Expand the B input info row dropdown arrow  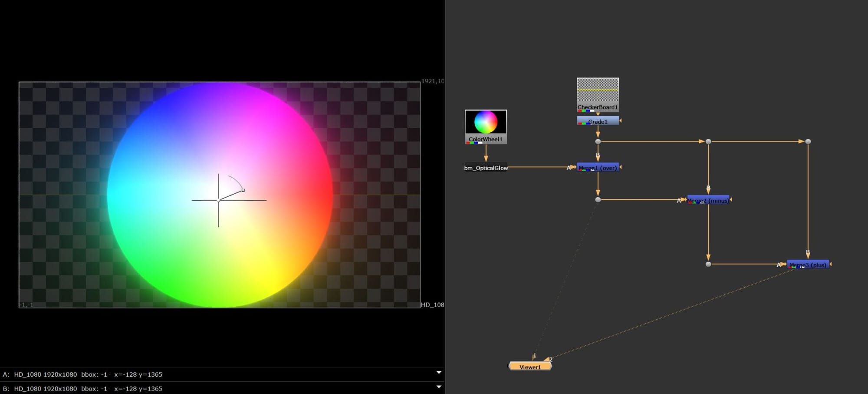click(439, 387)
